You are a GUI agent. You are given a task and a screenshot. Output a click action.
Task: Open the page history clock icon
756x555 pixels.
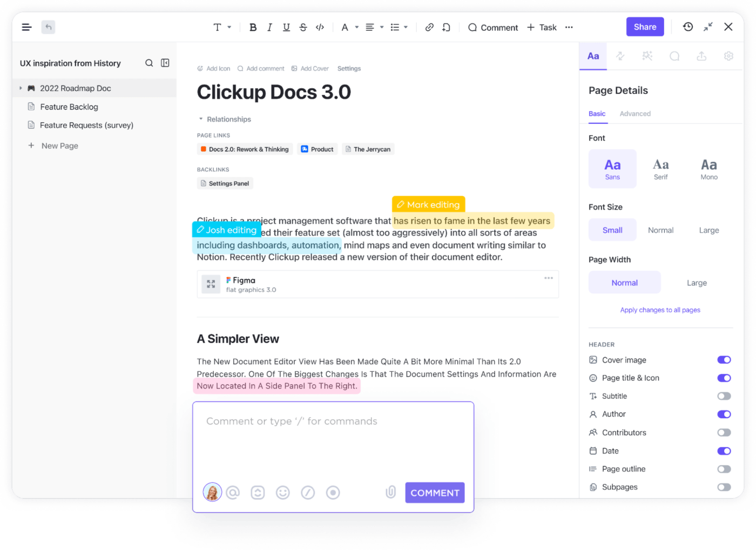coord(688,27)
